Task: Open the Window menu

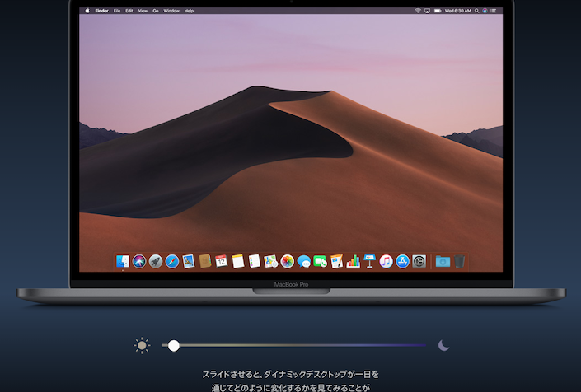Action: 171,11
